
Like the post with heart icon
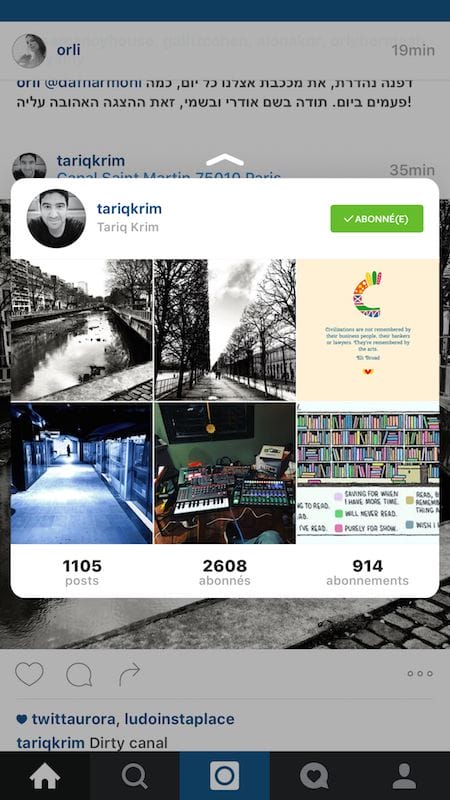tap(29, 673)
